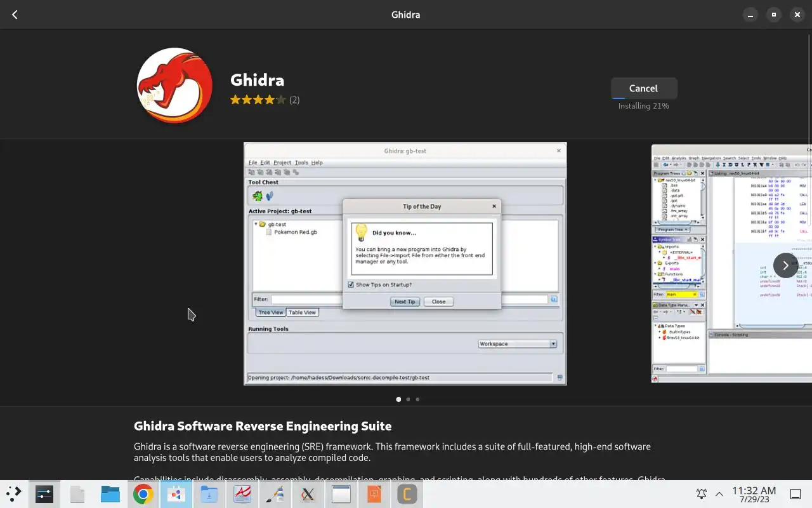Launch the X logo app in taskbar
The width and height of the screenshot is (812, 508).
(x=308, y=494)
